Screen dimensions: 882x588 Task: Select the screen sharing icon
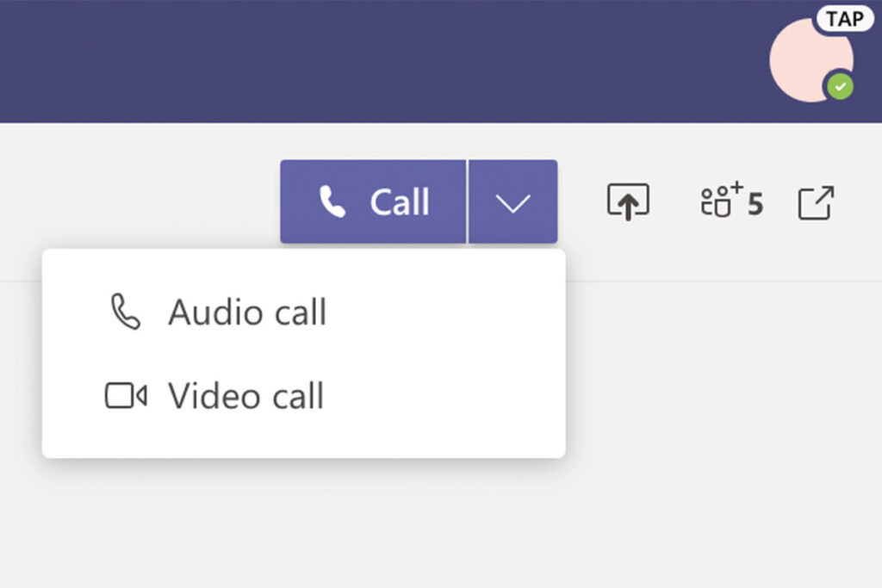point(628,201)
